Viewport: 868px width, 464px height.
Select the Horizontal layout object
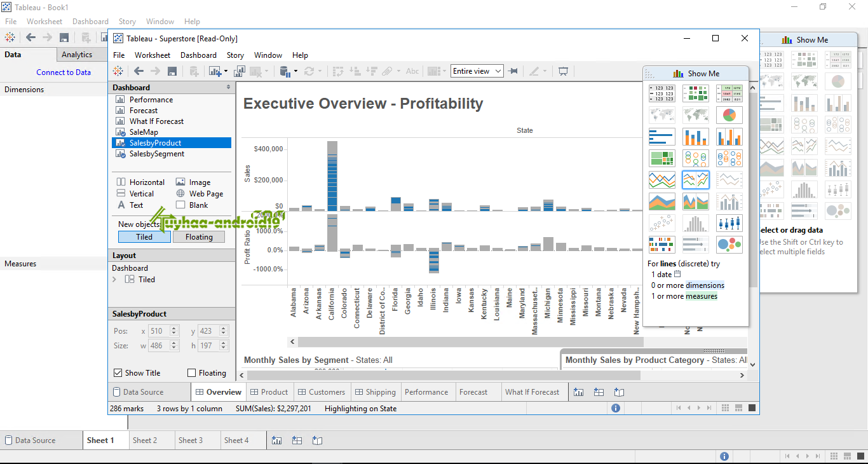pos(141,182)
